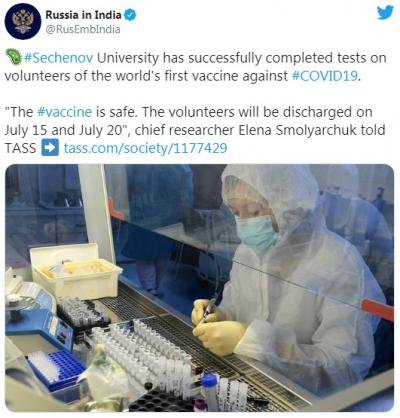Click the researcher's blue face mask
This screenshot has height=418, width=400.
(x=256, y=232)
